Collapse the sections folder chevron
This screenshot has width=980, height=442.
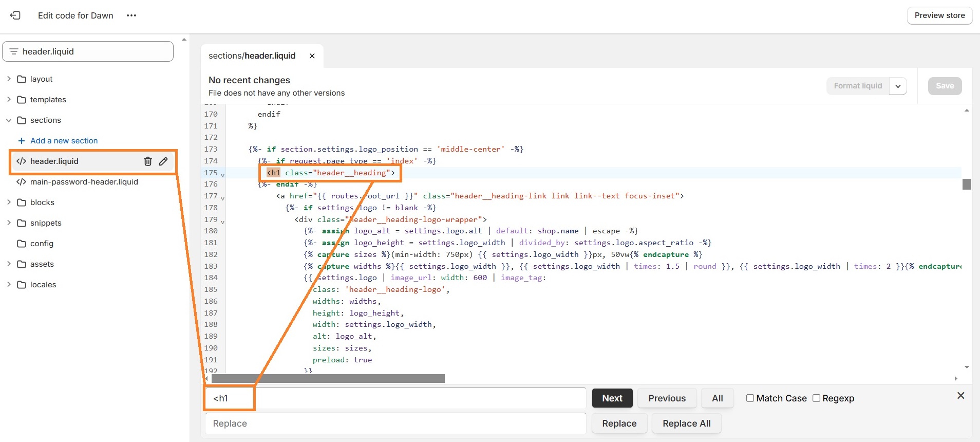coord(9,120)
